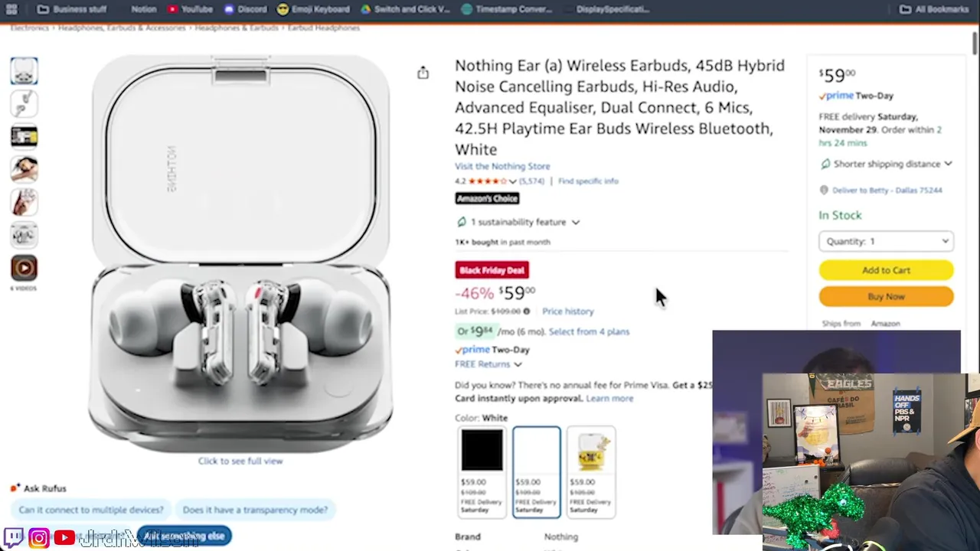Click the Add to Cart button

886,270
